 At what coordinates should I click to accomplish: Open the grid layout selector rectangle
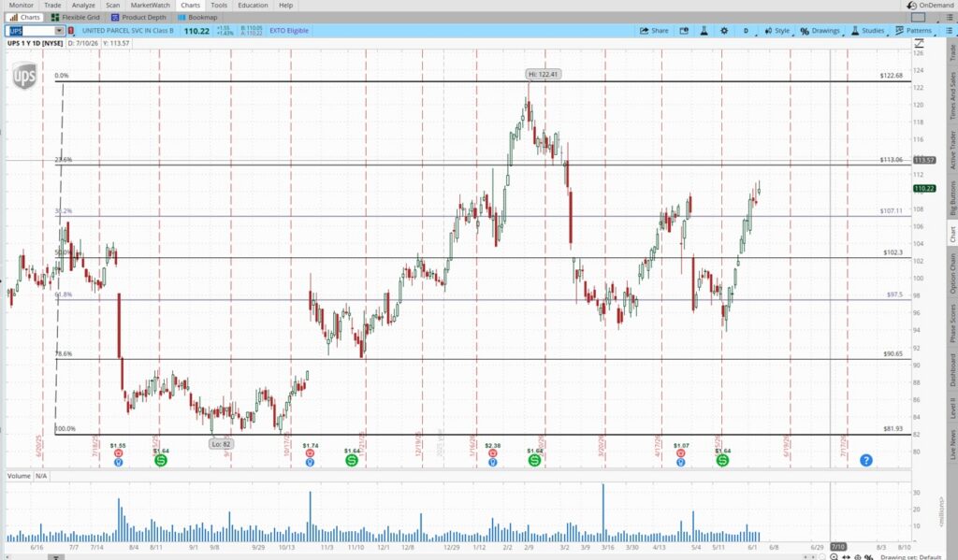[919, 17]
